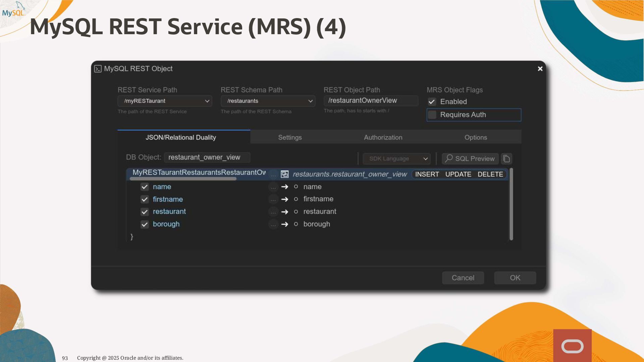Open the Authorization tab

pos(383,137)
